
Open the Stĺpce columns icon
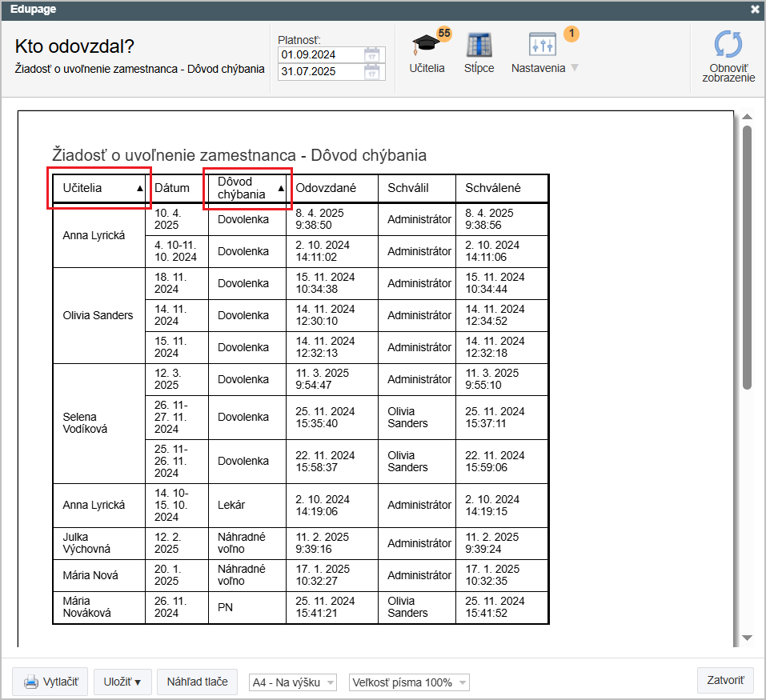pos(479,46)
